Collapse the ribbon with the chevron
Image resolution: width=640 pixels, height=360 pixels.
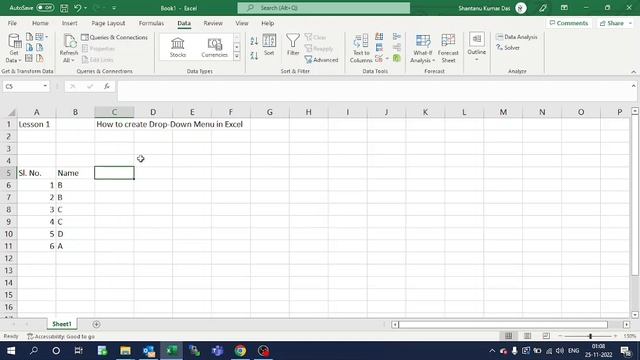coord(633,71)
